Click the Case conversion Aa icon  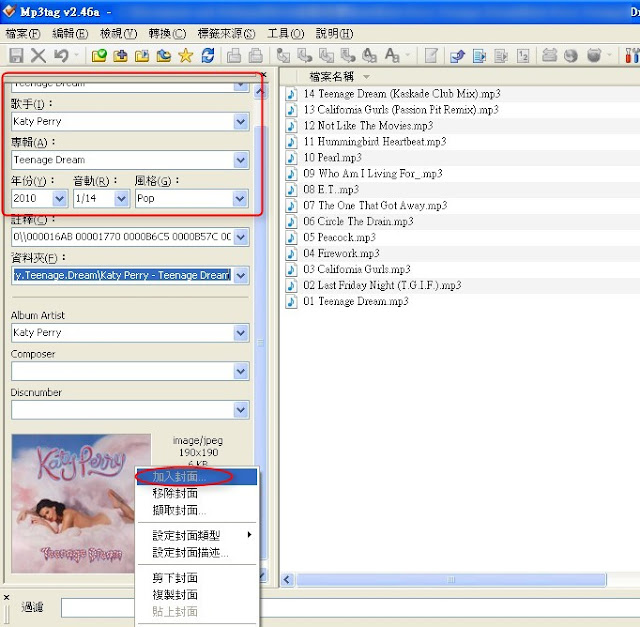[392, 55]
